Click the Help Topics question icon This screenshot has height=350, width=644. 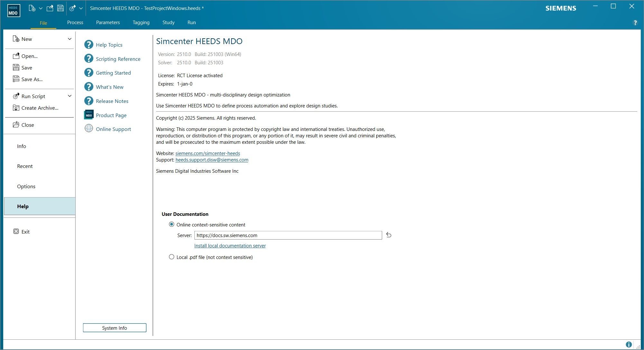pyautogui.click(x=89, y=44)
